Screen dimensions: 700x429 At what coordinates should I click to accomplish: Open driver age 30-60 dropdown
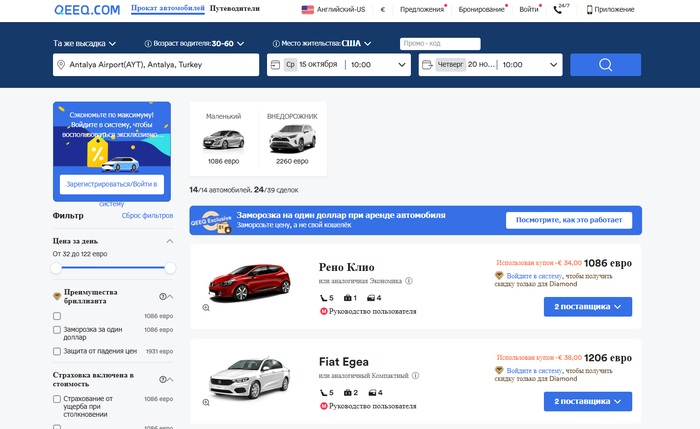point(228,43)
